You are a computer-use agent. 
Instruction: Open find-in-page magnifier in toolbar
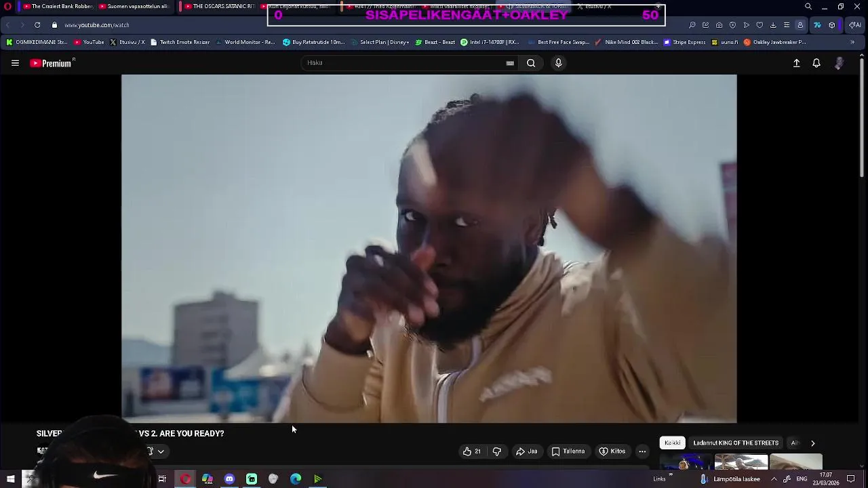692,25
